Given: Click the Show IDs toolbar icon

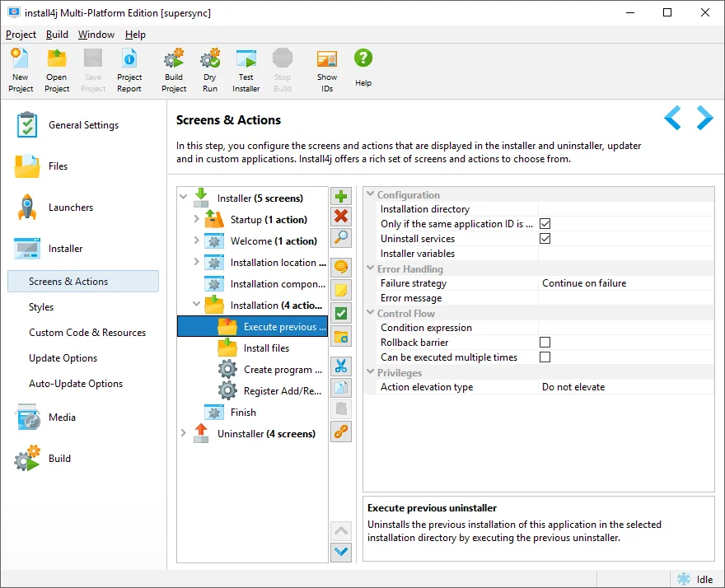Looking at the screenshot, I should click(327, 70).
